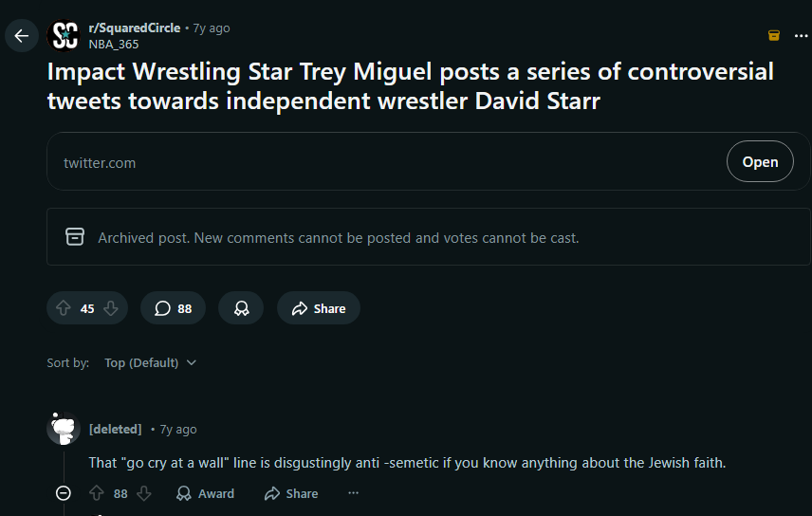The image size is (812, 516).
Task: Open the twitter.com link with Open button
Action: point(760,161)
